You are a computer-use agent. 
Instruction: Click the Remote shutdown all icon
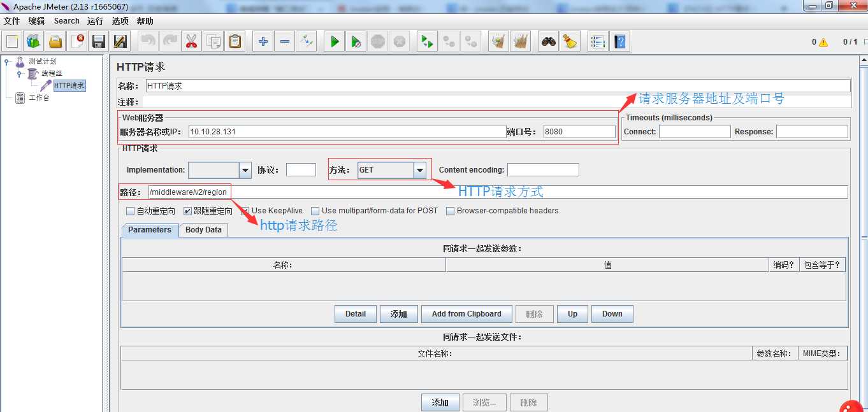471,41
